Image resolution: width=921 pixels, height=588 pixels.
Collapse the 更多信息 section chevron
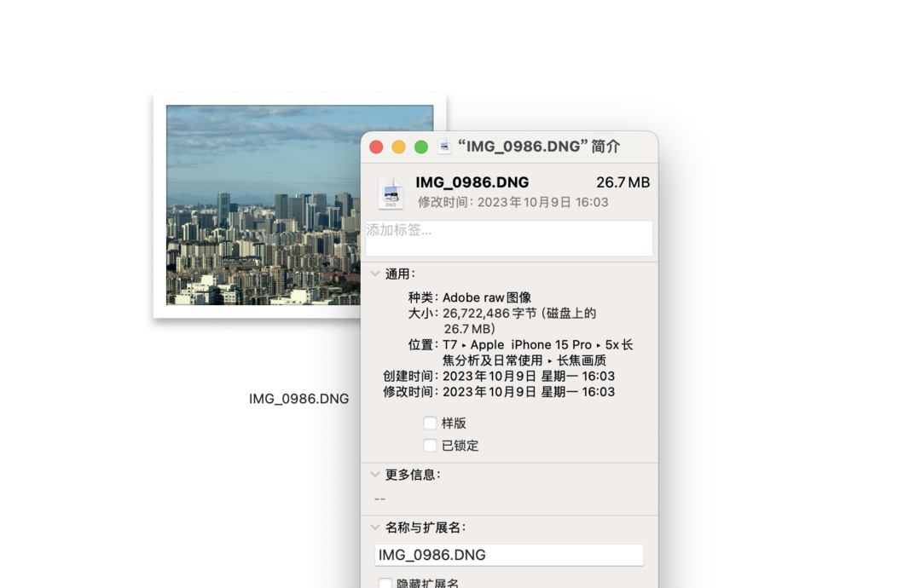[x=375, y=475]
